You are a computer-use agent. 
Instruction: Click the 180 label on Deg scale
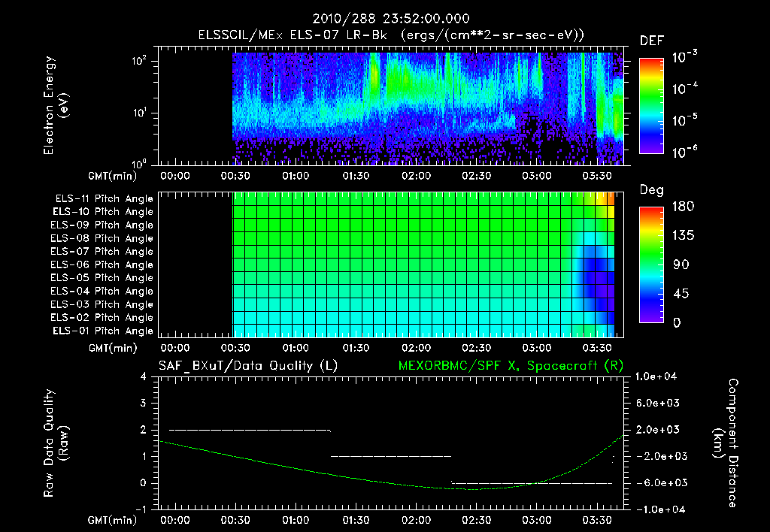683,206
